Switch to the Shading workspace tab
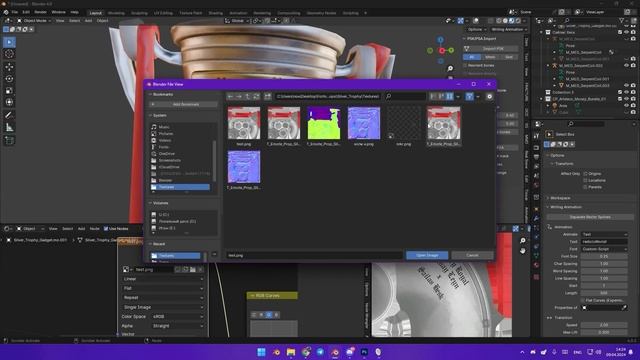Image resolution: width=640 pixels, height=360 pixels. tap(216, 13)
